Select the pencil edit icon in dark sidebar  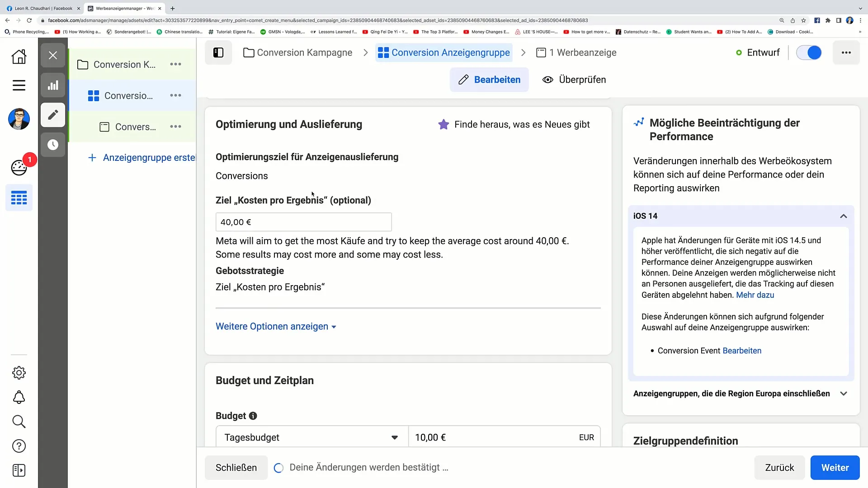click(53, 115)
